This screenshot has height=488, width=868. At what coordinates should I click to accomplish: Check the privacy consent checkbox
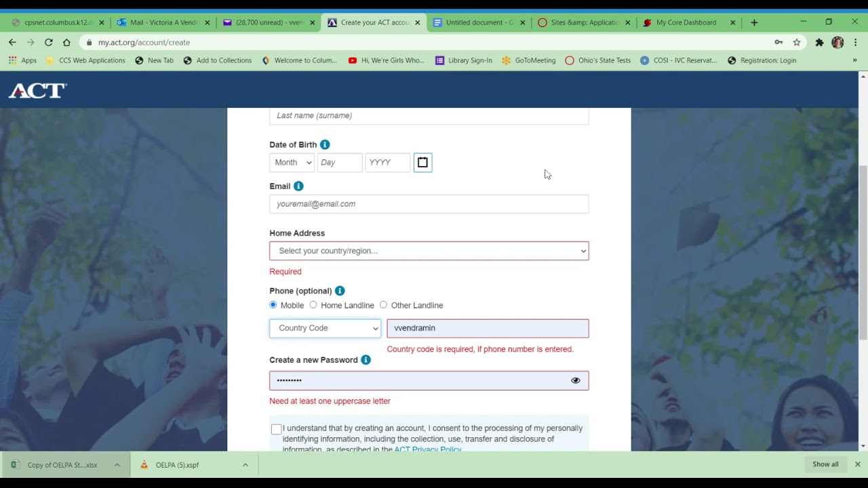coord(276,429)
